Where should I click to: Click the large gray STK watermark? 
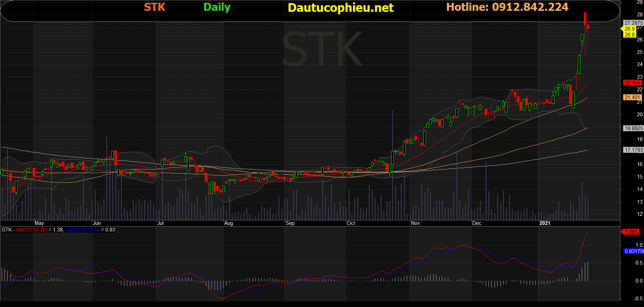pos(322,49)
